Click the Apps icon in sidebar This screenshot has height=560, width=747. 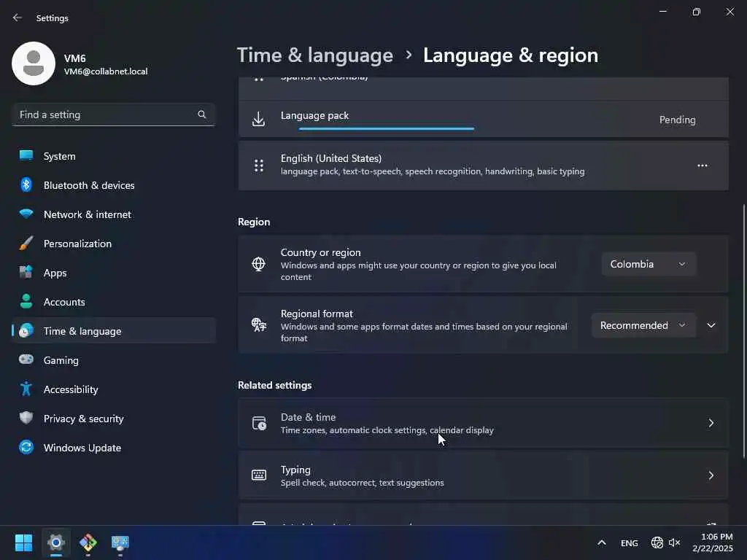26,273
